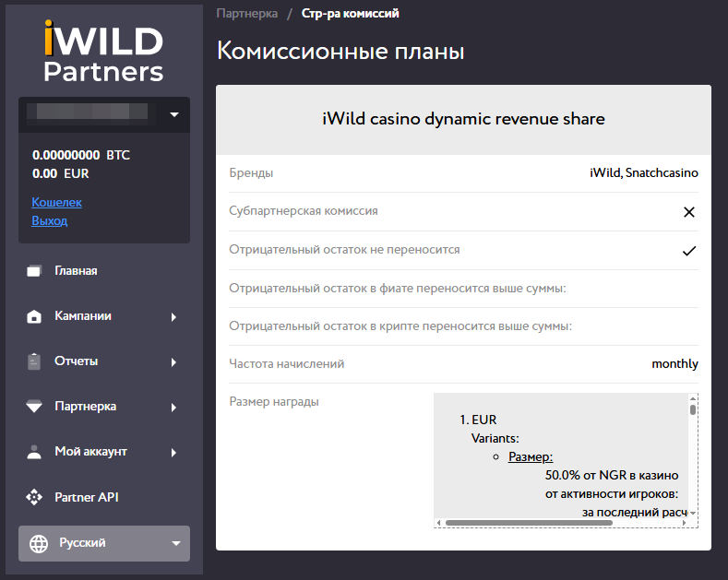Open the Мой аккаунт menu item
Viewport: 728px width, 580px height.
[x=91, y=452]
